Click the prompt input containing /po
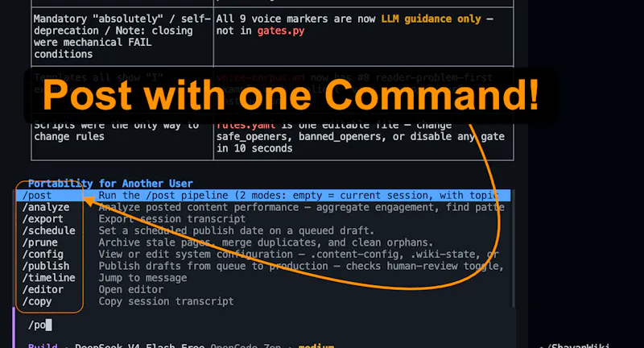 click(263, 325)
